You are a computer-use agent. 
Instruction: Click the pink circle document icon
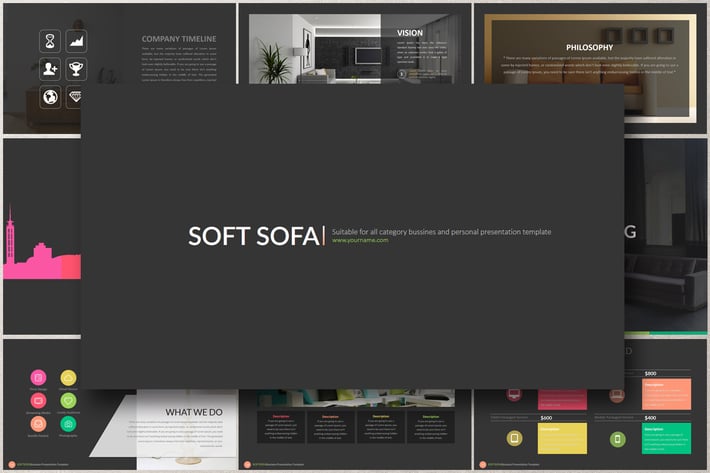coord(38,377)
